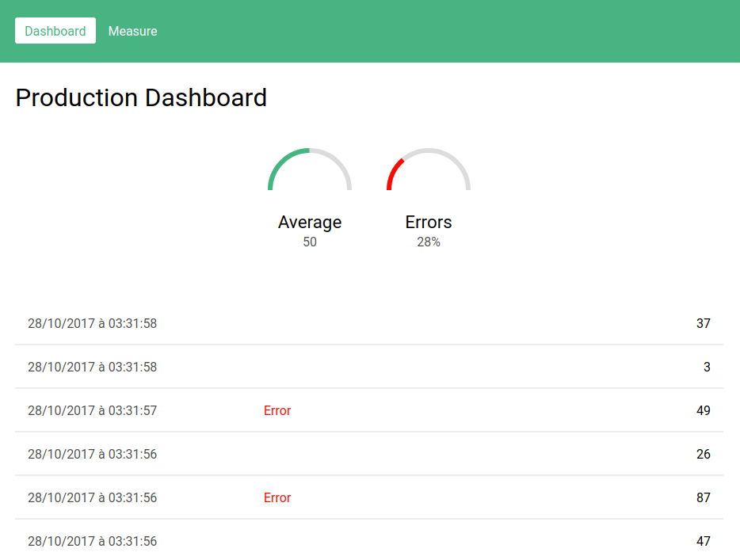Click the Average label

pyautogui.click(x=310, y=222)
